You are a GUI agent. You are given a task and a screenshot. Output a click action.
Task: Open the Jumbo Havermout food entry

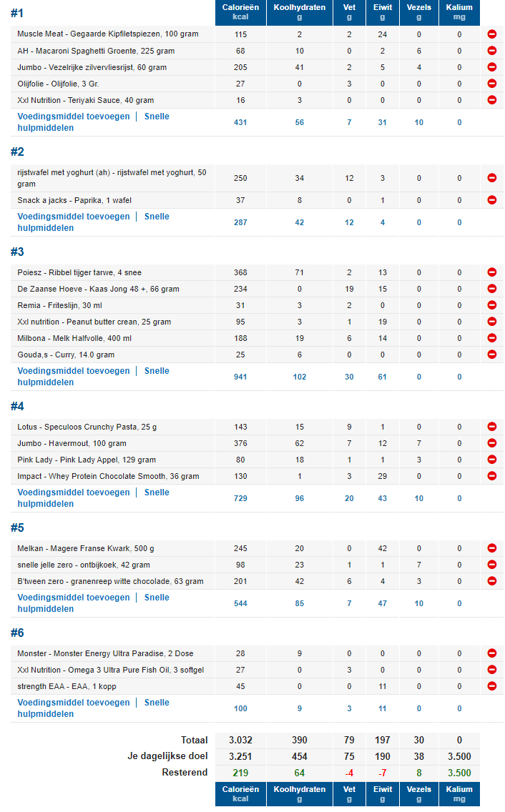click(x=72, y=443)
